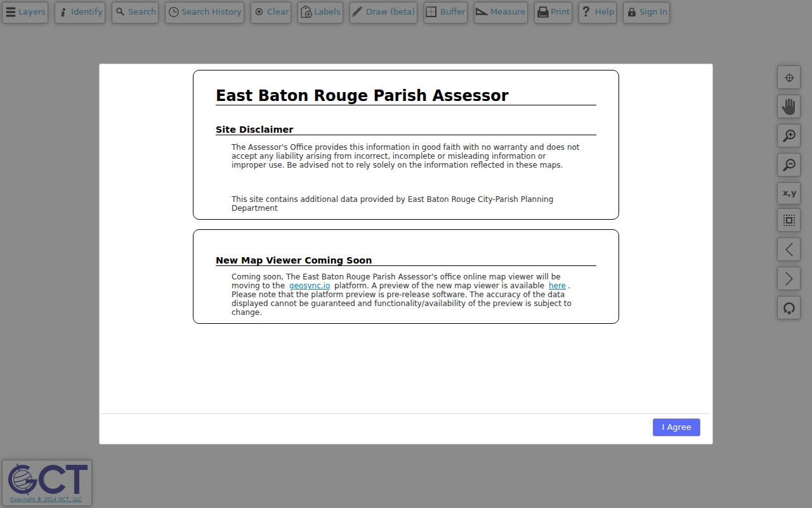Screen dimensions: 812x508
Task: Click the "Site Disclaimer" heading
Action: [254, 130]
